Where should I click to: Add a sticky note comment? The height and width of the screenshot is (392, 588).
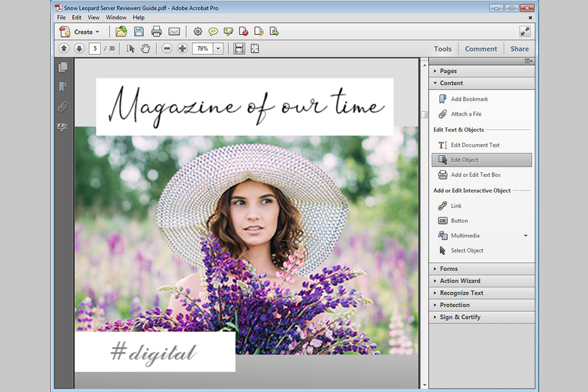point(213,31)
